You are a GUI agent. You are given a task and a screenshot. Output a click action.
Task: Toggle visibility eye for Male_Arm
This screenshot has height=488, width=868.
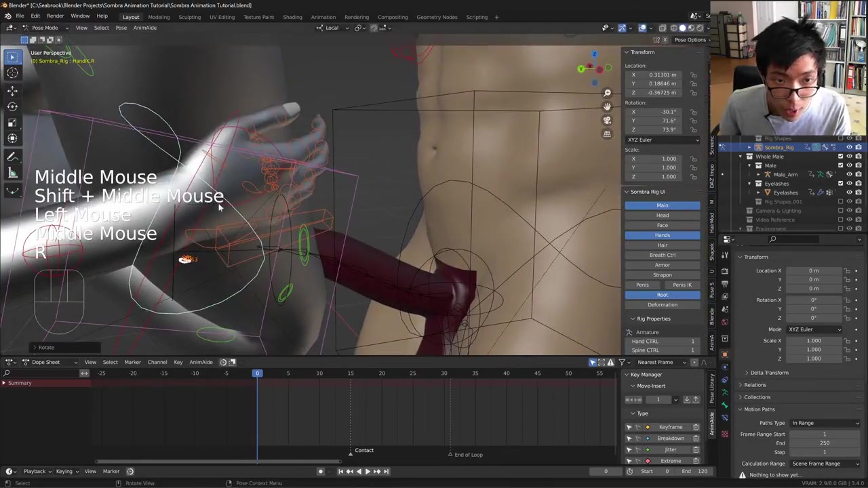[x=849, y=174]
